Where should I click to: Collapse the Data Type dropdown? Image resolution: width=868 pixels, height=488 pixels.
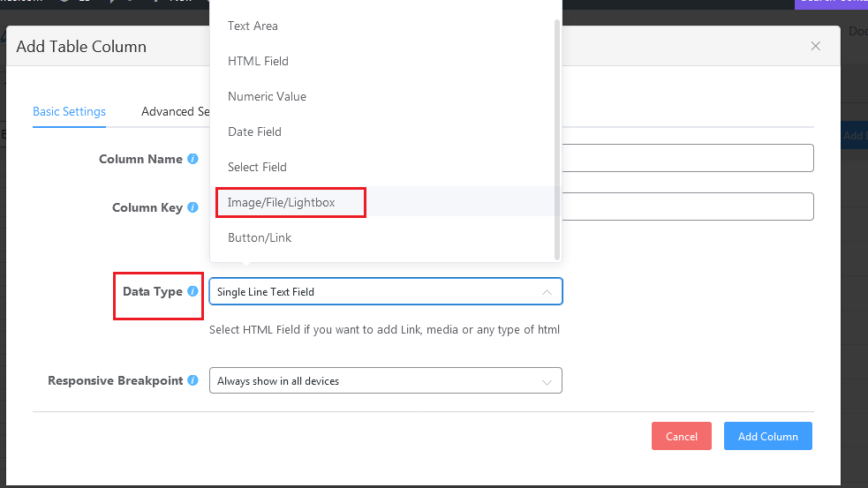point(547,292)
